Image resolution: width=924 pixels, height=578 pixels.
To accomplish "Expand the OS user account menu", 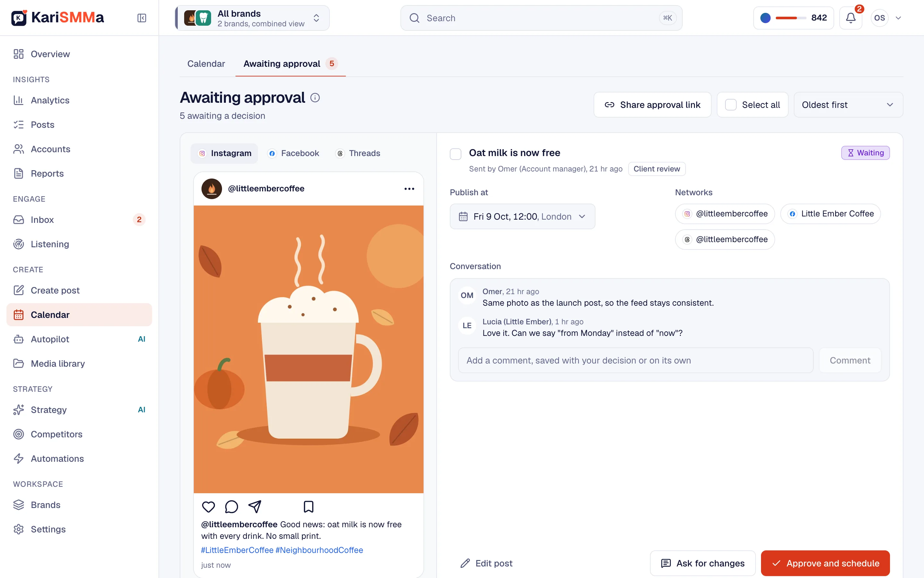I will [886, 18].
